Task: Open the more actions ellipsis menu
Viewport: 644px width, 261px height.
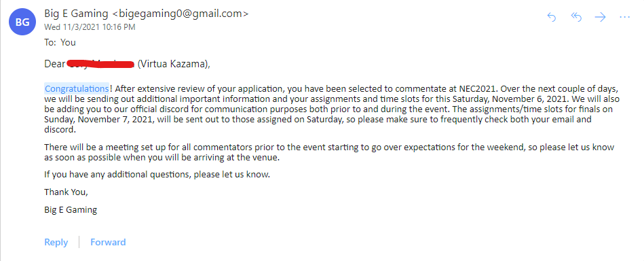Action: point(624,17)
